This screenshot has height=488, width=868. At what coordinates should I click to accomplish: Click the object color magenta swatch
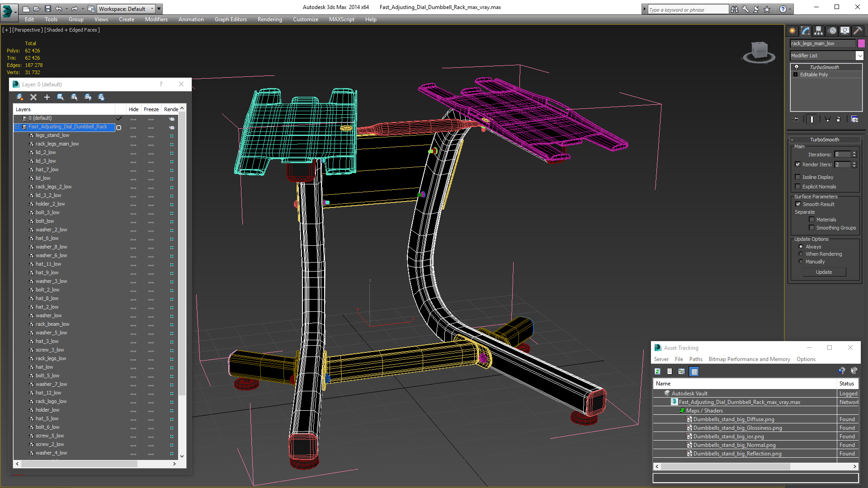pos(861,43)
